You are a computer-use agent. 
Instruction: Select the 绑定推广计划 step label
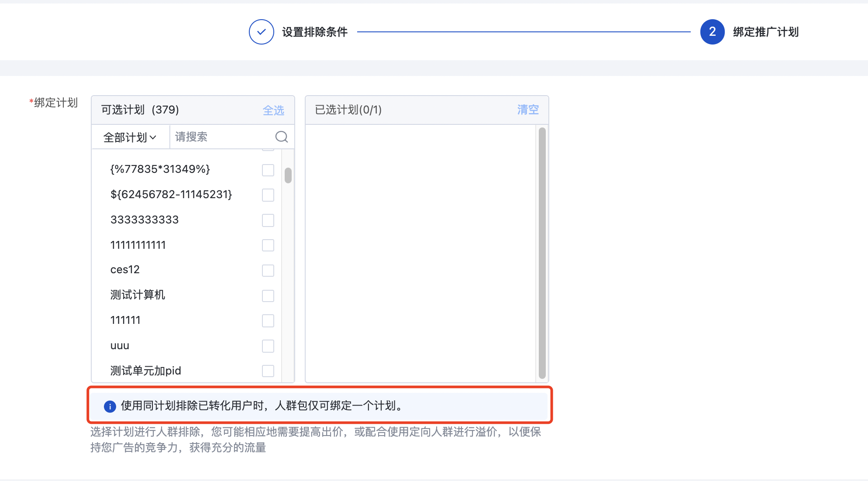[x=765, y=32]
